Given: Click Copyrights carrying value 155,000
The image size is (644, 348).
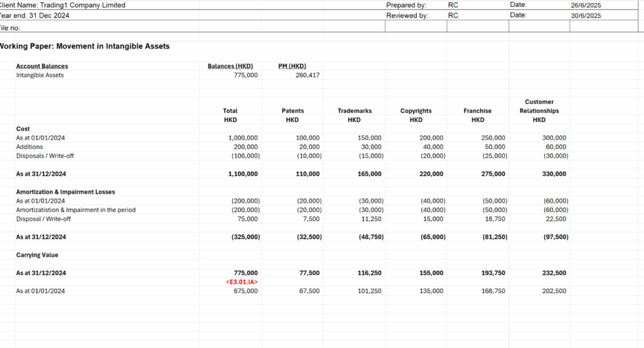Looking at the screenshot, I should point(430,273).
